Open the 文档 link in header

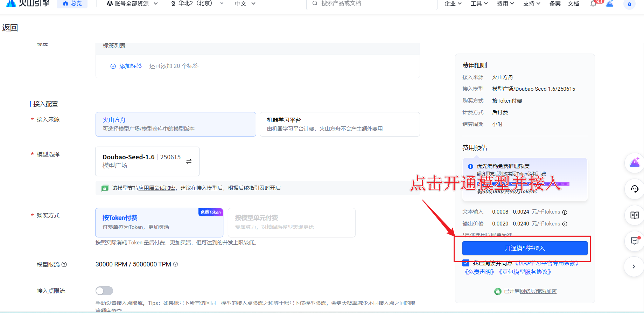(573, 4)
